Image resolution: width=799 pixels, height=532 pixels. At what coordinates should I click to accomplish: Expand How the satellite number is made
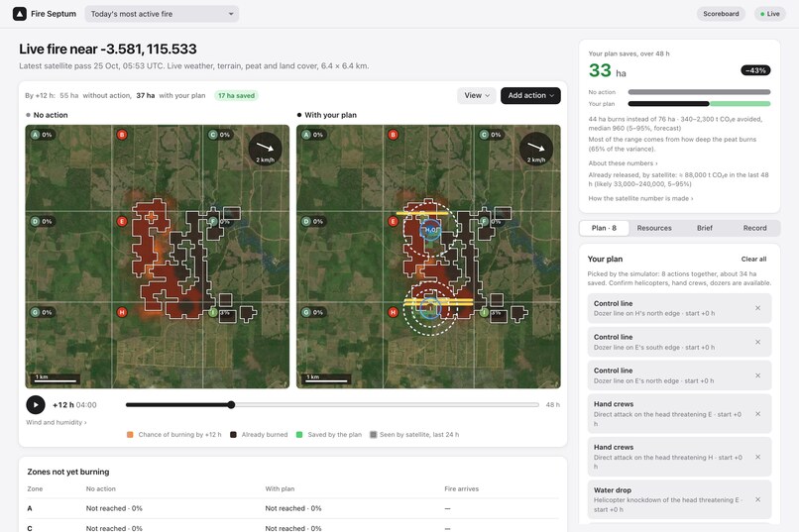click(640, 198)
